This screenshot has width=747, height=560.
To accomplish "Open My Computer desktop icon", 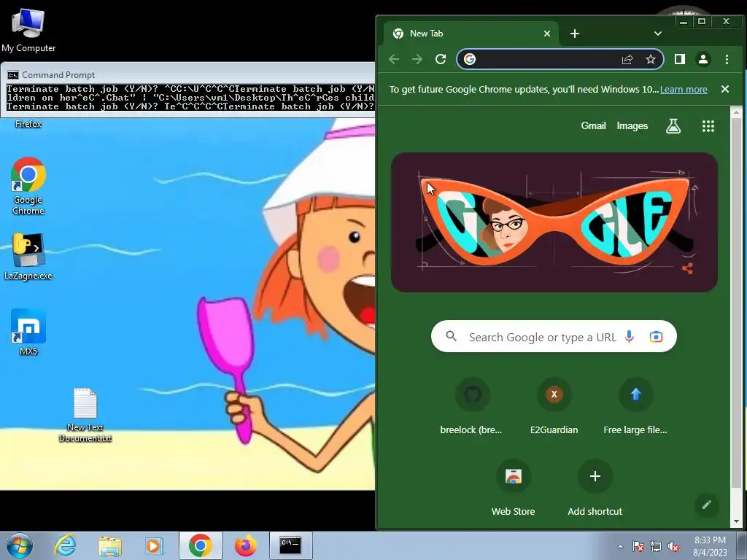I will pos(28,29).
